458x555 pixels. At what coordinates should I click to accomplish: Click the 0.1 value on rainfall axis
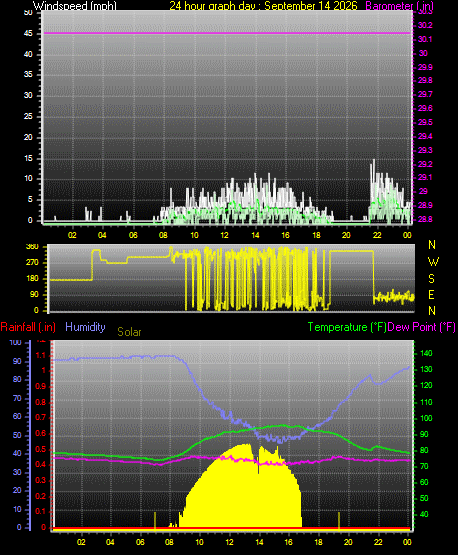click(41, 511)
